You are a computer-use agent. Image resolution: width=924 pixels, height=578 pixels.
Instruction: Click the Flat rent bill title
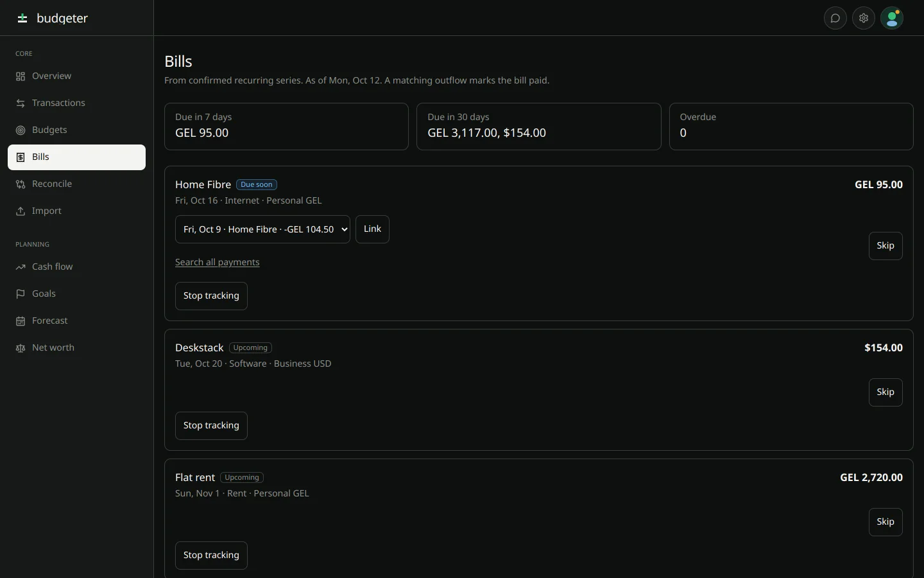[195, 477]
